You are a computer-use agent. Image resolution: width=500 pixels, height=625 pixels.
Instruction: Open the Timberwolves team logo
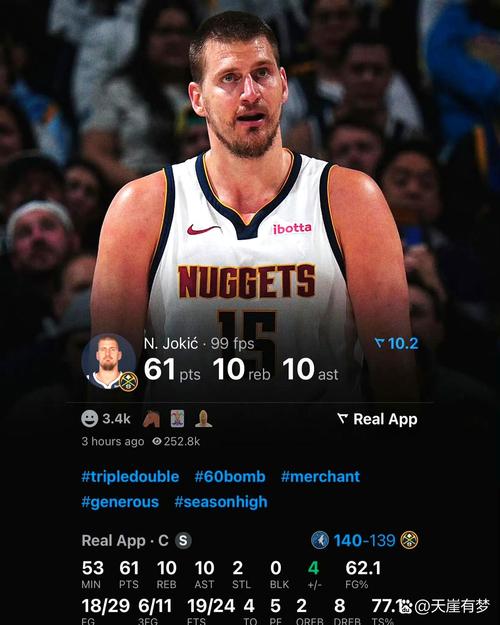tap(320, 540)
